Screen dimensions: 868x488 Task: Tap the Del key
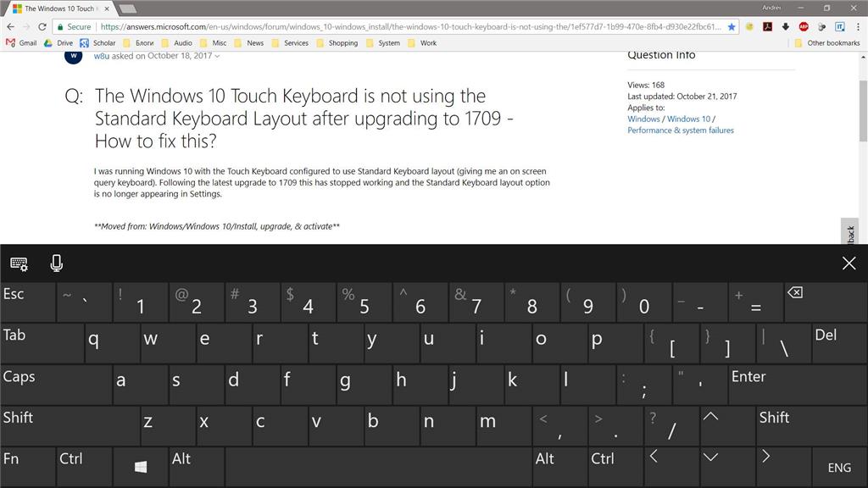[839, 343]
